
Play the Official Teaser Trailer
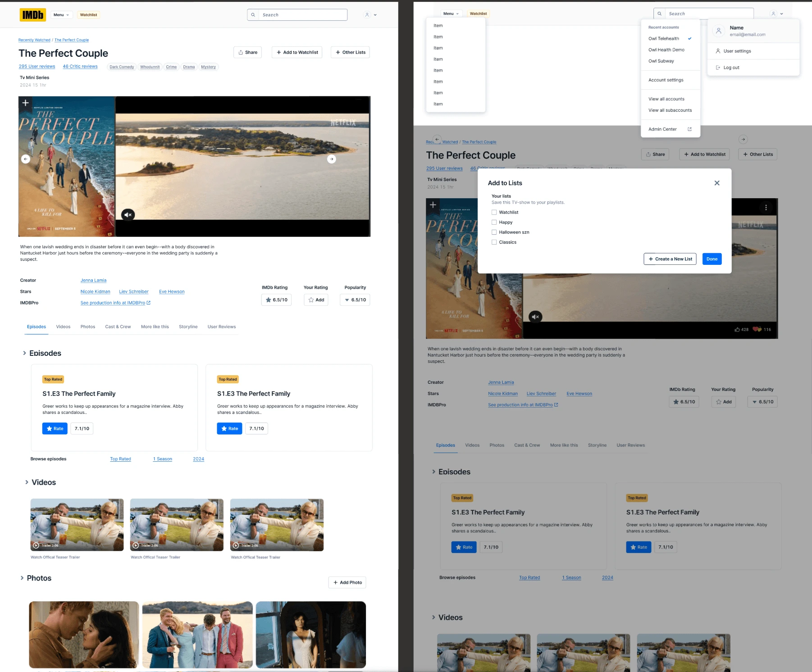pos(36,545)
